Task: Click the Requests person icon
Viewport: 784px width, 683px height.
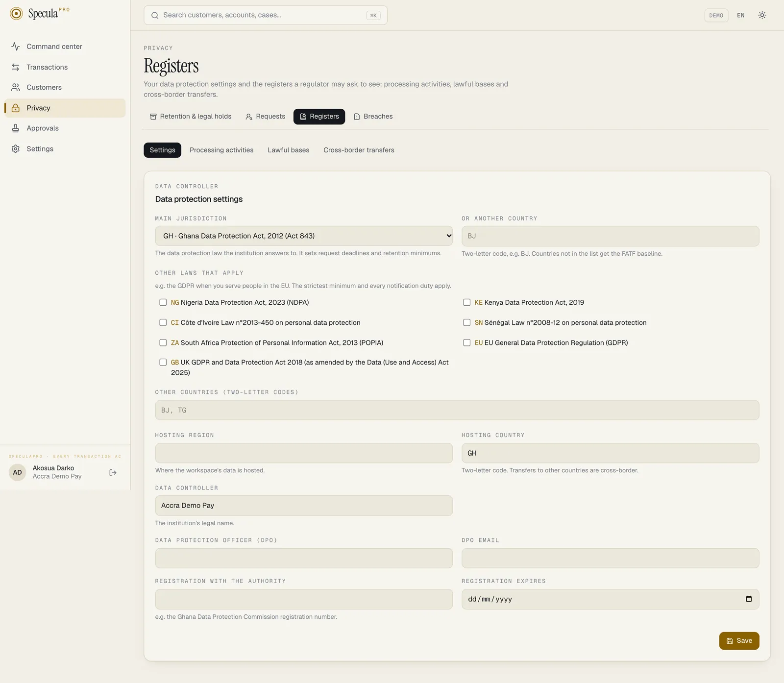Action: click(249, 117)
